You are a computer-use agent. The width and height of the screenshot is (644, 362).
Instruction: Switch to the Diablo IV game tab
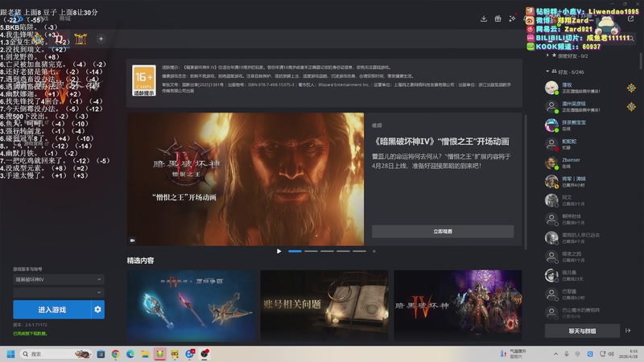(x=59, y=39)
